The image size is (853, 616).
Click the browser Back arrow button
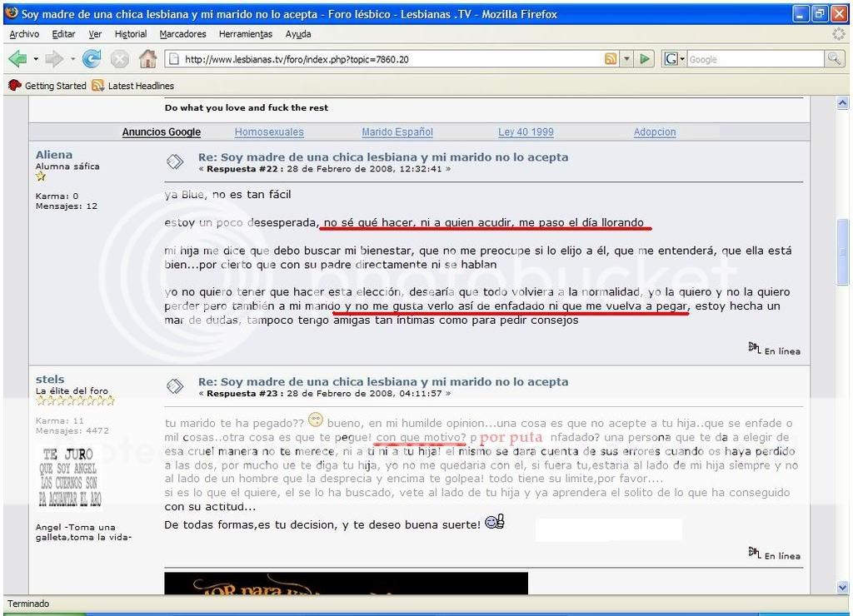pos(18,59)
